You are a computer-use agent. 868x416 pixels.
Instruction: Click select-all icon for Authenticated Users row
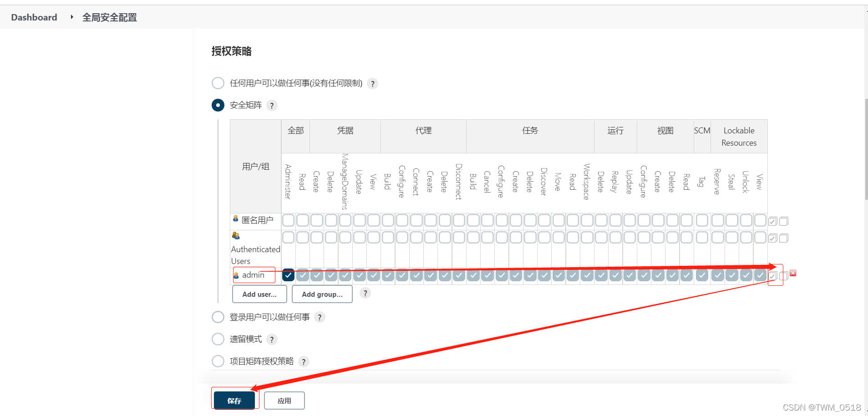[772, 238]
